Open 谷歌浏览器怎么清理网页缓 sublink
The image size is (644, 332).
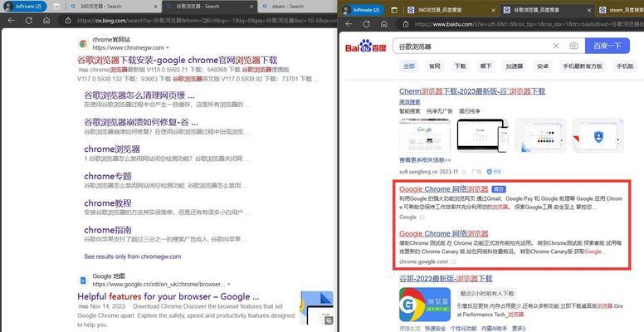[x=139, y=95]
